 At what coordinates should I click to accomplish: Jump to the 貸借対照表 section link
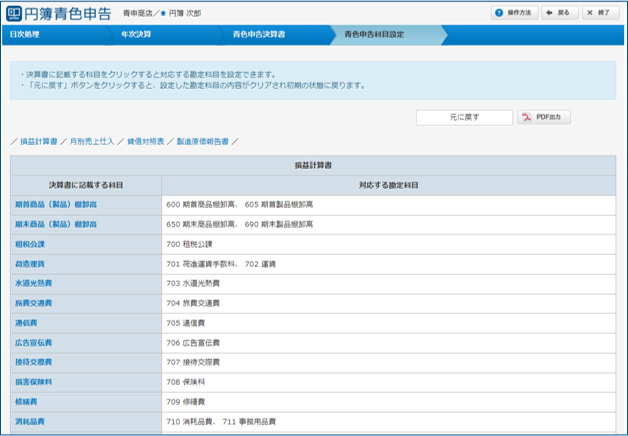[146, 142]
